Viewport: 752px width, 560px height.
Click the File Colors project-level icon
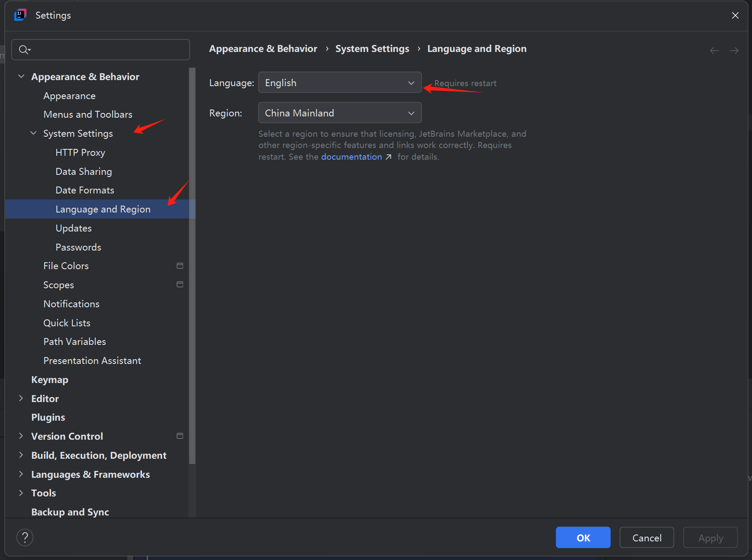point(180,266)
